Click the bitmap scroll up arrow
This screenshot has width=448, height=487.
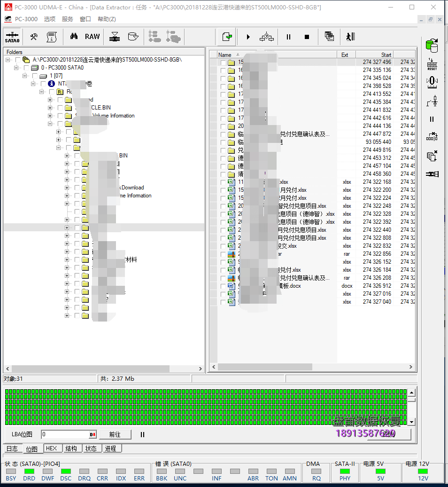tap(411, 393)
